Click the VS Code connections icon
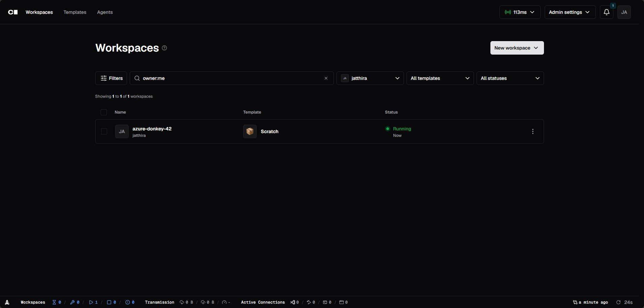644x308 pixels. coord(293,302)
